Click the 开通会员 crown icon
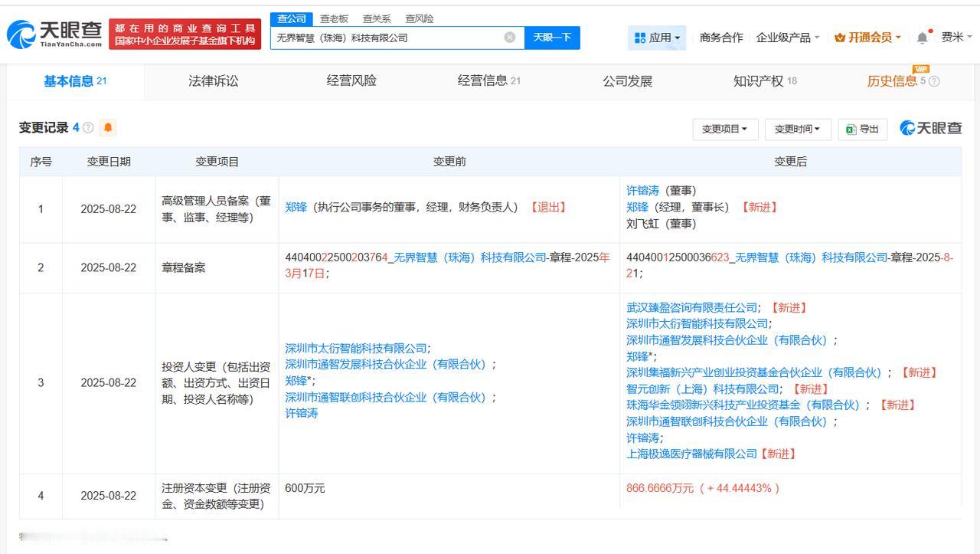This screenshot has height=554, width=980. (840, 38)
